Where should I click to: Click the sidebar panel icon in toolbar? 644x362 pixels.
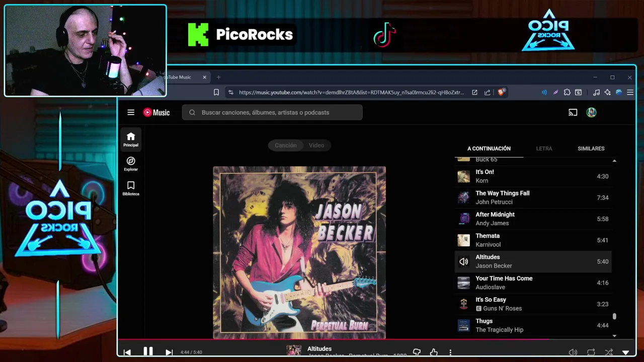pos(579,93)
